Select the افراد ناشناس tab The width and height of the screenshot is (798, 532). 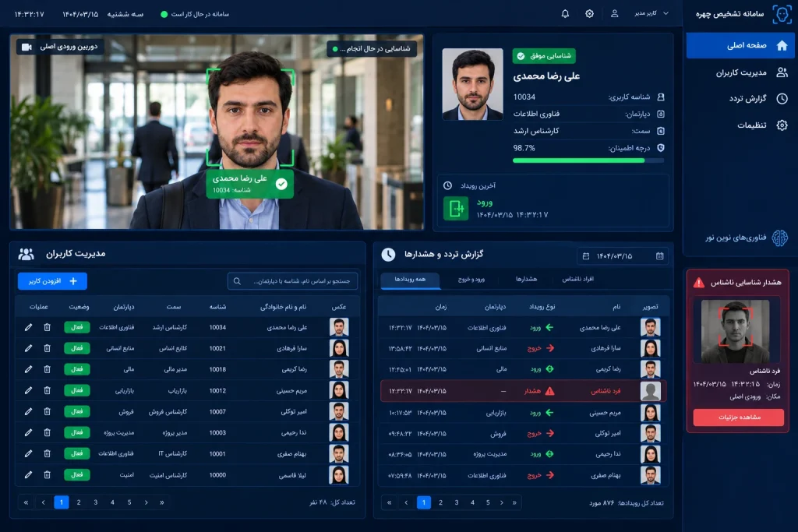click(x=578, y=279)
